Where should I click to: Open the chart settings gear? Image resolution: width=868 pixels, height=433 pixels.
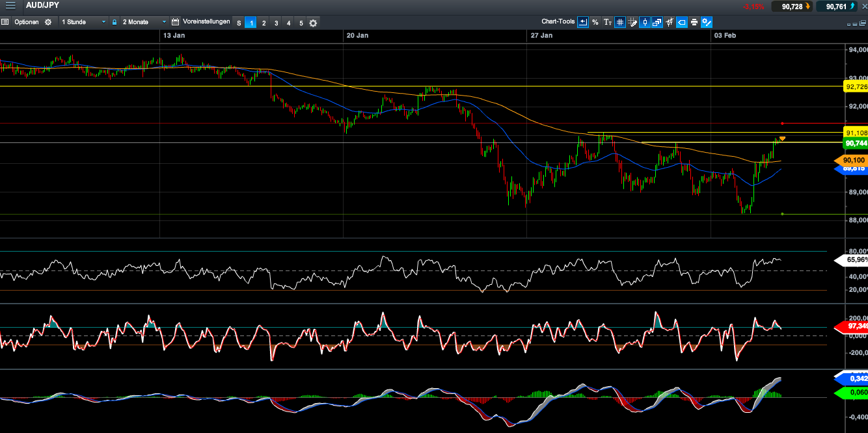(706, 22)
